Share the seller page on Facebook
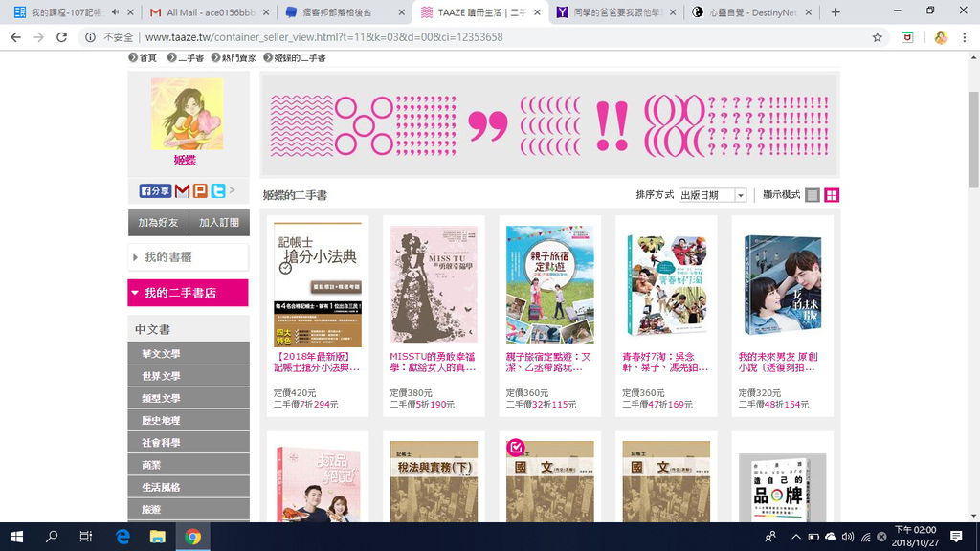 (155, 190)
